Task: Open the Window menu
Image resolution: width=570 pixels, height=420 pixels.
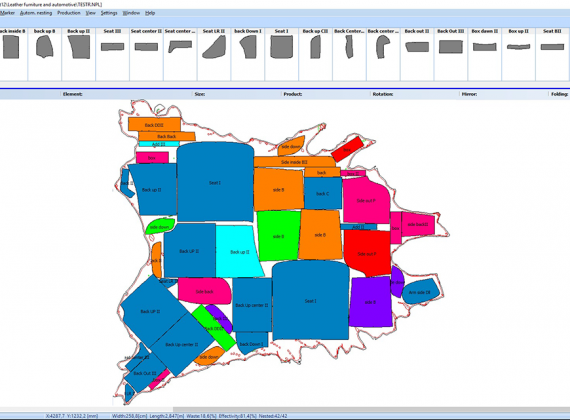Action: point(131,13)
